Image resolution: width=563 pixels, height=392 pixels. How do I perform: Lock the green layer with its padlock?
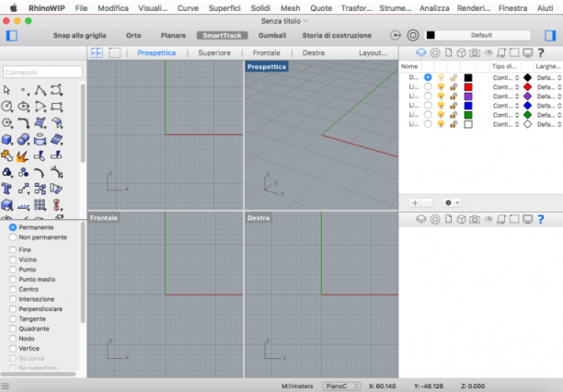coord(454,115)
